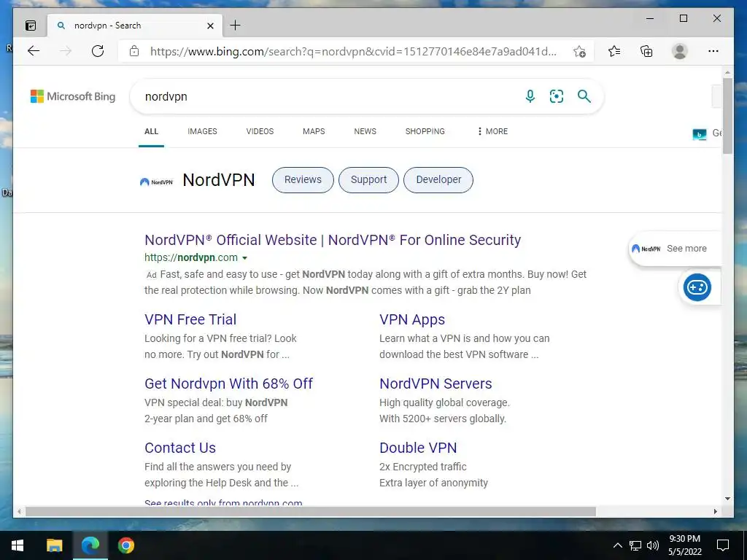Switch to the IMAGES tab
Screen dimensions: 747x560
point(202,131)
